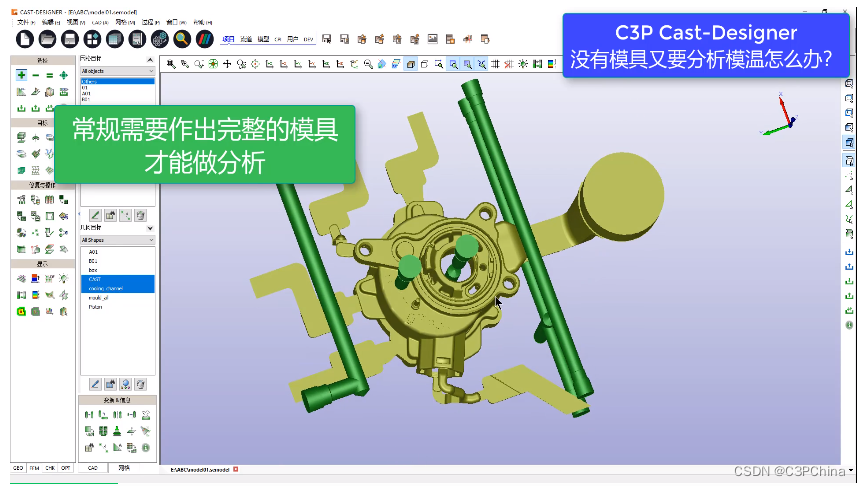Switch to the 项目 tab
Viewport: 860px width, 486px height.
pos(228,39)
